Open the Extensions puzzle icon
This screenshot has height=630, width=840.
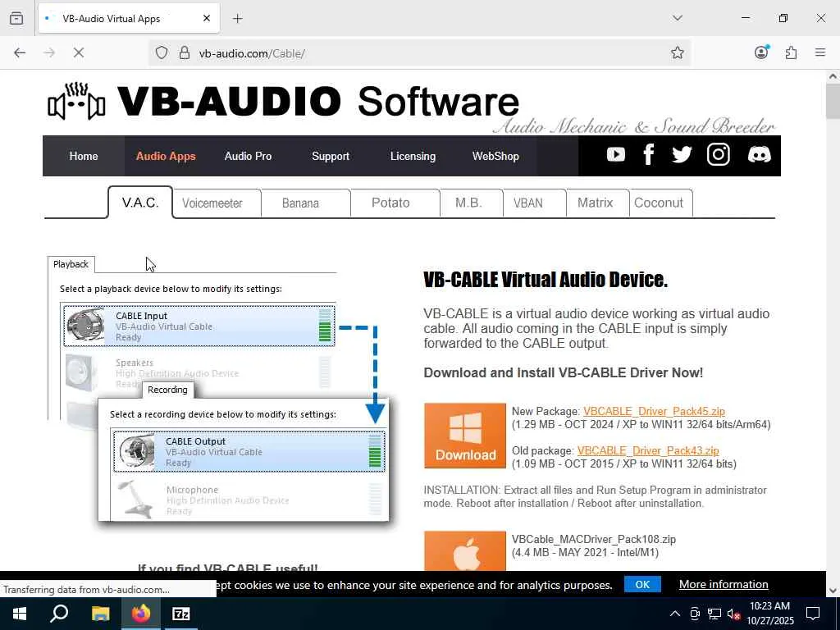point(791,52)
